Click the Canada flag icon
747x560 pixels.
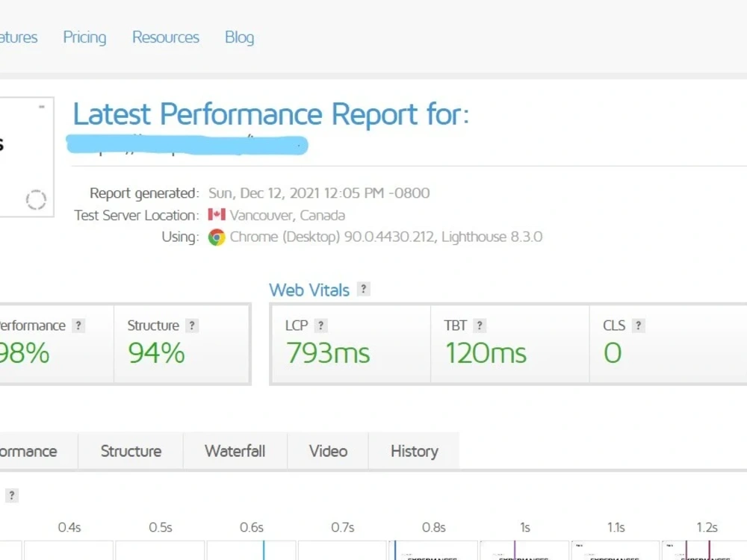(217, 215)
